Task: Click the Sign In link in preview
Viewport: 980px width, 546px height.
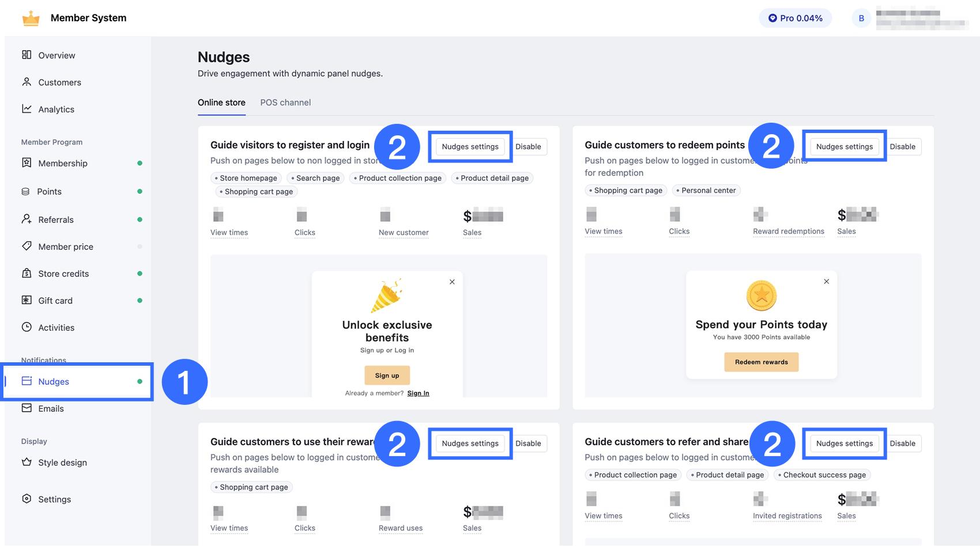Action: [418, 393]
